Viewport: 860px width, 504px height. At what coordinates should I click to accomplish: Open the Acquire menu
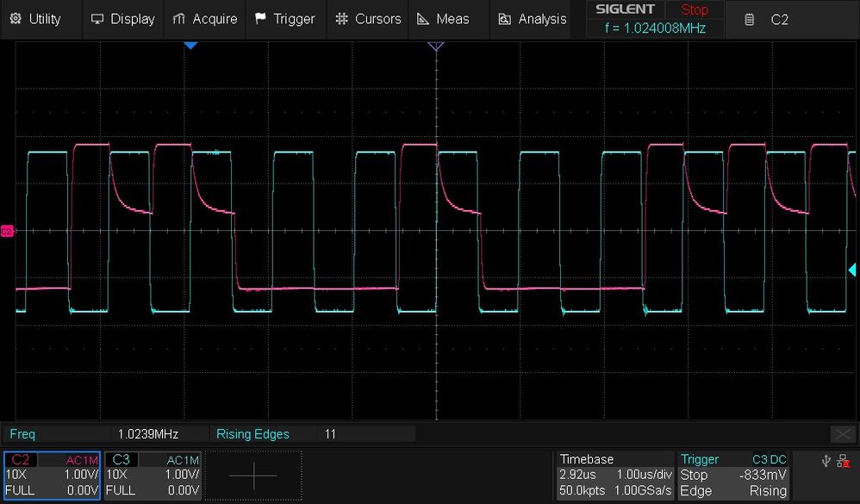pos(204,19)
